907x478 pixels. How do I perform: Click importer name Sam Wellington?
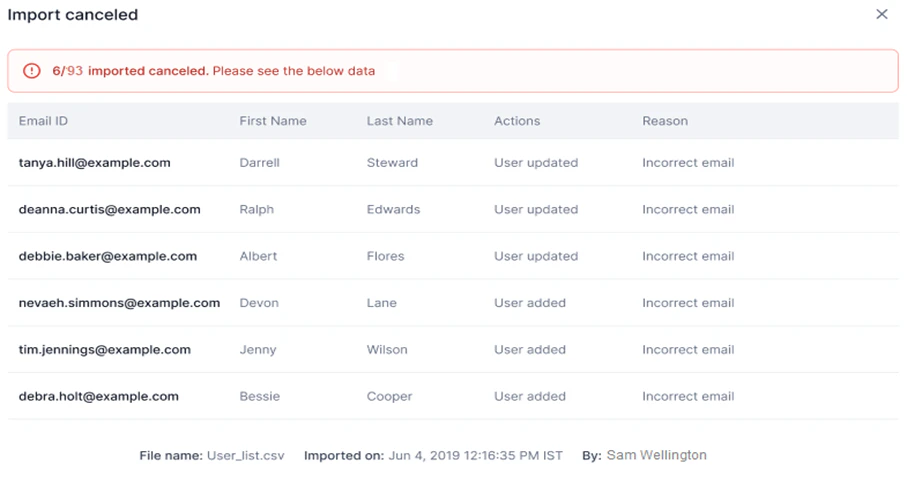pyautogui.click(x=656, y=456)
